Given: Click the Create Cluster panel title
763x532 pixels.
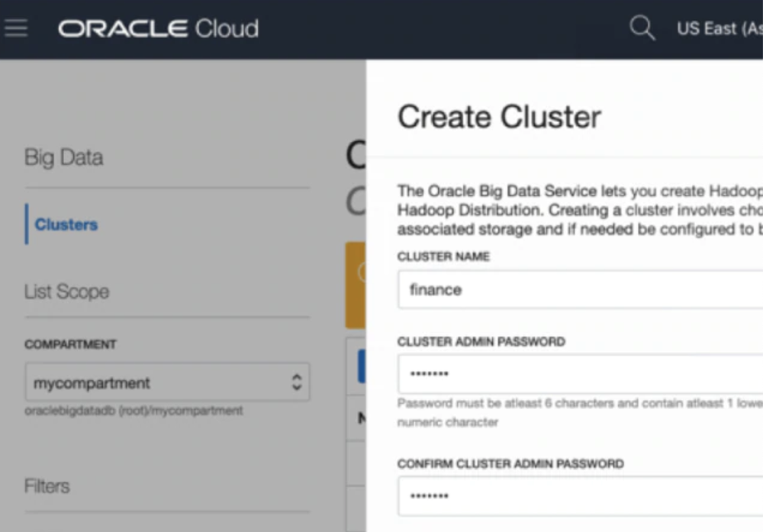Looking at the screenshot, I should (x=499, y=116).
